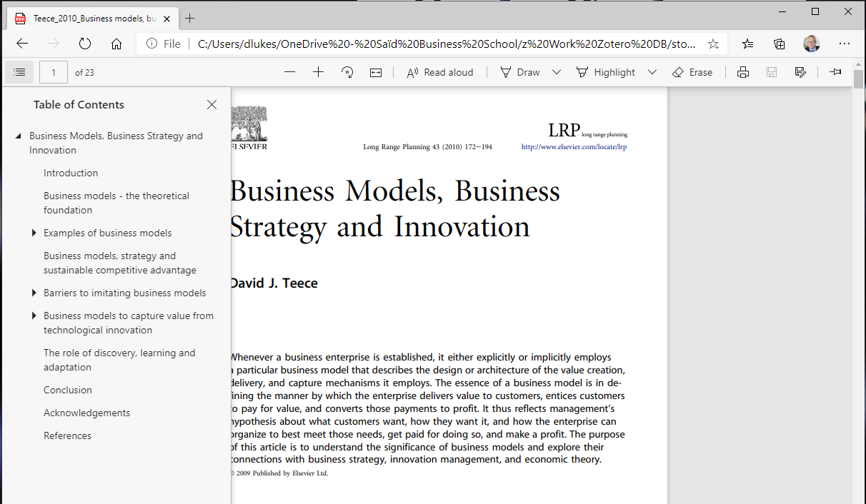Open Business models - the theoretical foundation

coord(116,203)
